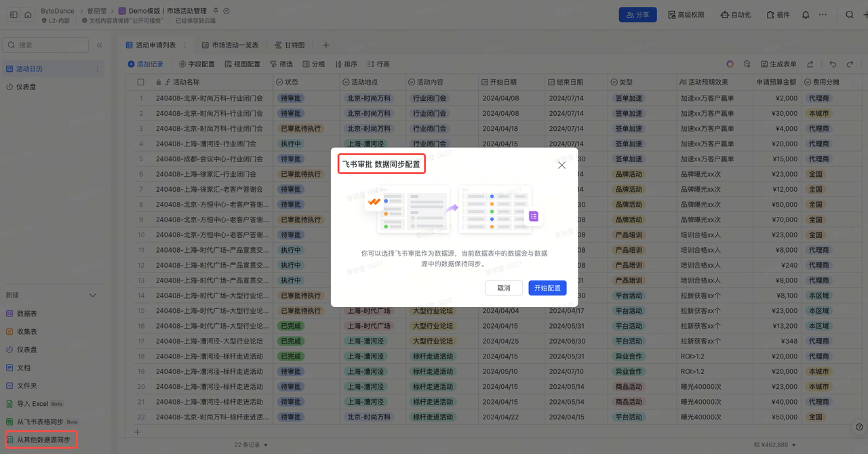This screenshot has height=454, width=868.
Task: Open the more options ellipsis menu
Action: point(823,14)
